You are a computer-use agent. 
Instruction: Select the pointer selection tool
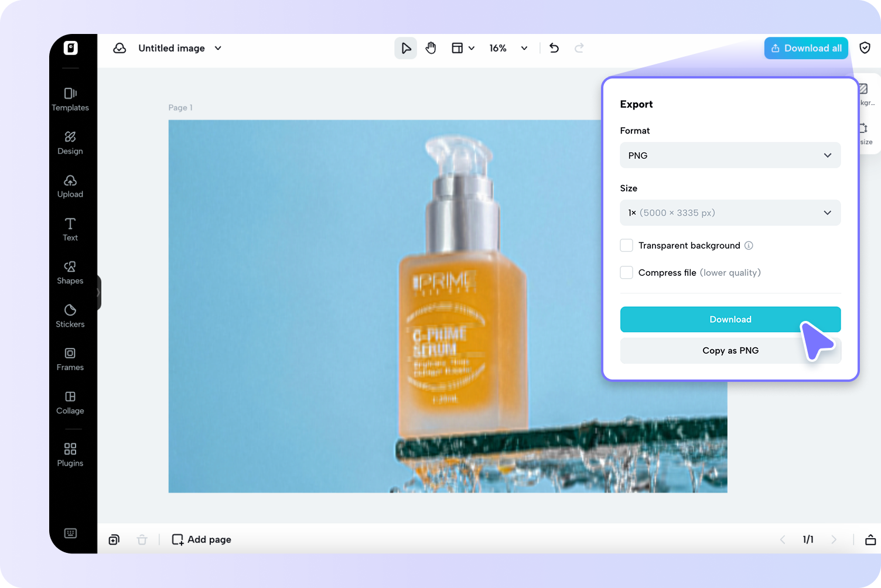405,48
